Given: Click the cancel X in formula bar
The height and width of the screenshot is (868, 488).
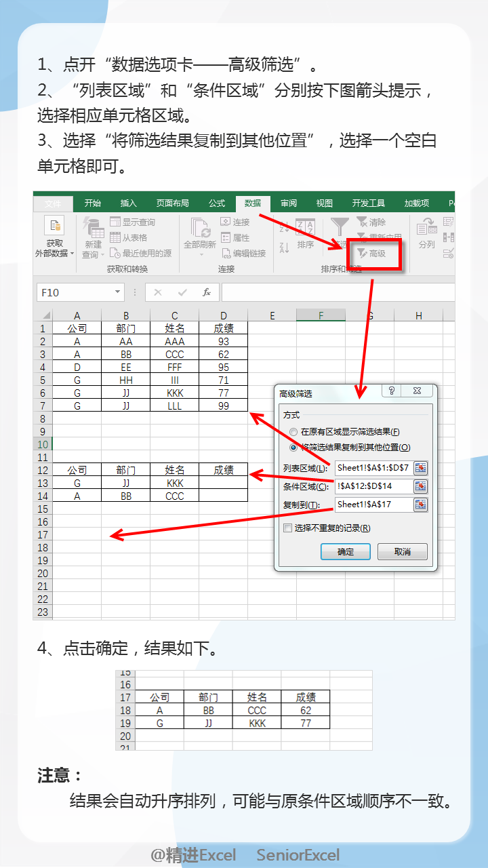Looking at the screenshot, I should coord(158,292).
